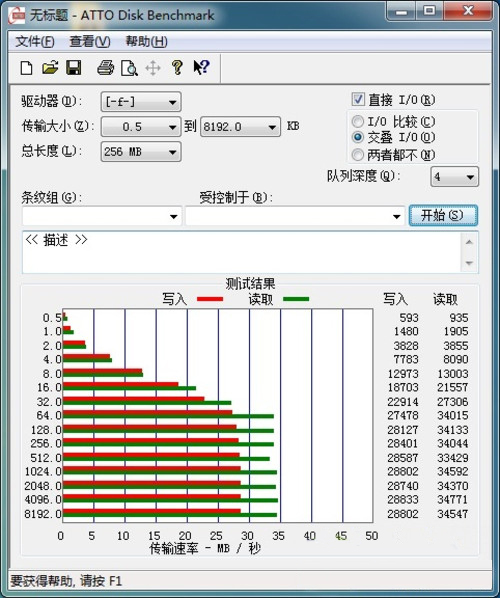Click the 传输速率 - MB / 秒 axis label
The height and width of the screenshot is (598, 500).
click(x=205, y=548)
